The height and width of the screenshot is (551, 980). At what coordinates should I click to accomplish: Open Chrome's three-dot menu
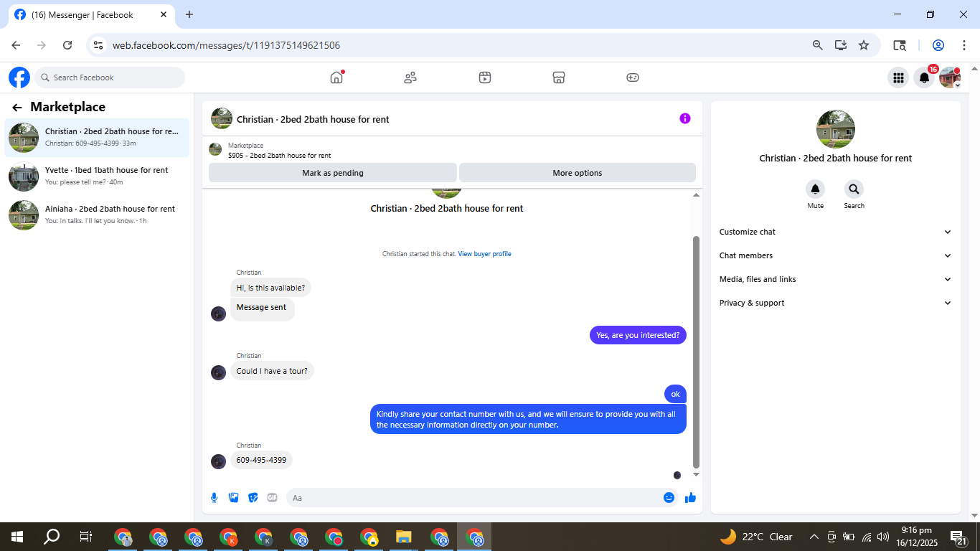[964, 45]
